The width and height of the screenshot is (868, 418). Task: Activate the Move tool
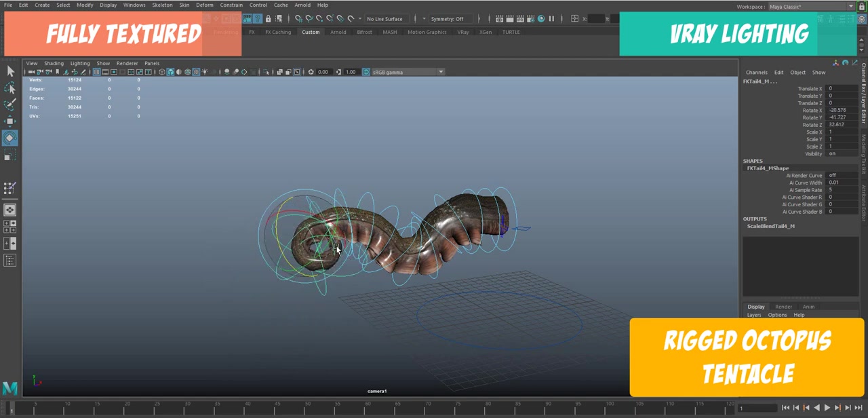tap(9, 121)
